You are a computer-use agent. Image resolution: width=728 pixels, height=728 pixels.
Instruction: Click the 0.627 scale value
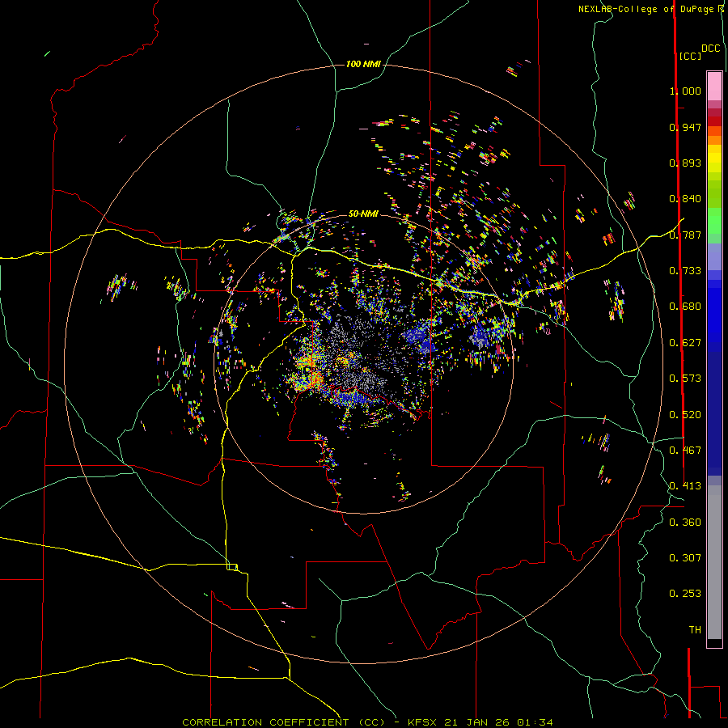685,343
